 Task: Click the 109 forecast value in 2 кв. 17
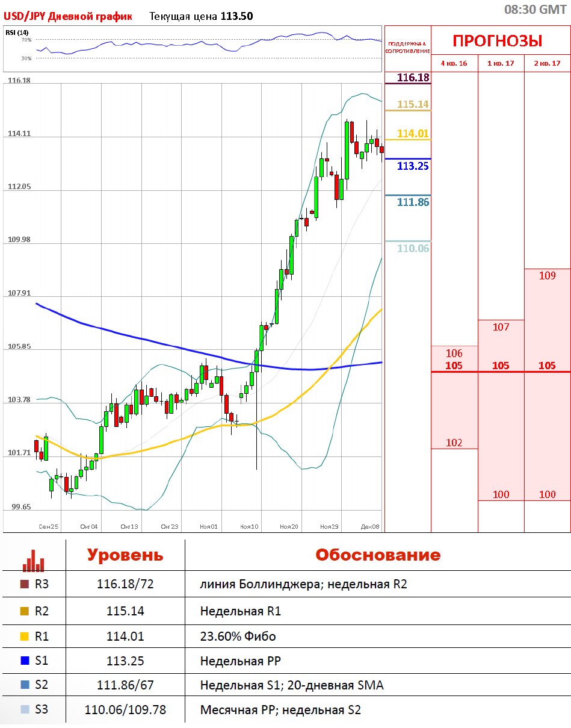pos(547,276)
